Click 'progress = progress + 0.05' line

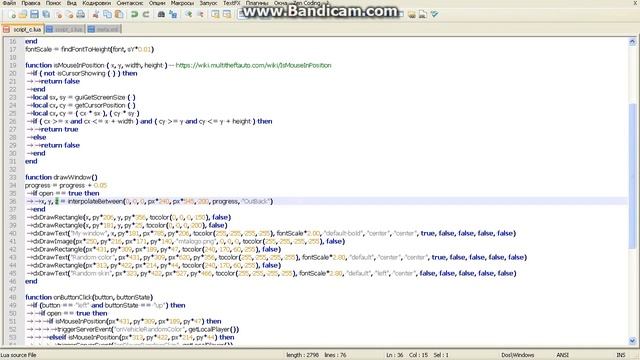pyautogui.click(x=66, y=185)
